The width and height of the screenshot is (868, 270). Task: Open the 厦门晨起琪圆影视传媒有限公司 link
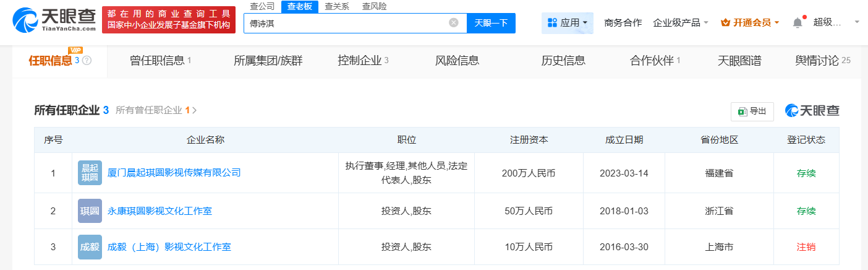click(174, 173)
